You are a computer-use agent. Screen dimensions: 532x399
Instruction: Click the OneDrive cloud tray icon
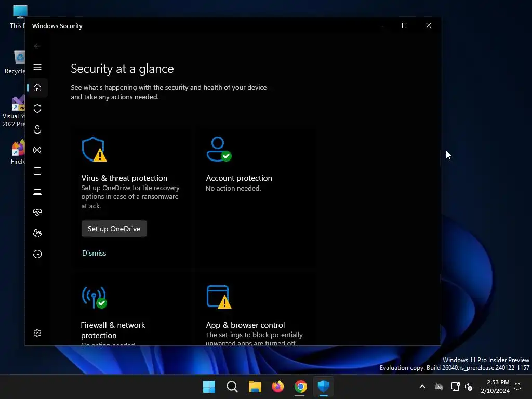[x=439, y=387]
